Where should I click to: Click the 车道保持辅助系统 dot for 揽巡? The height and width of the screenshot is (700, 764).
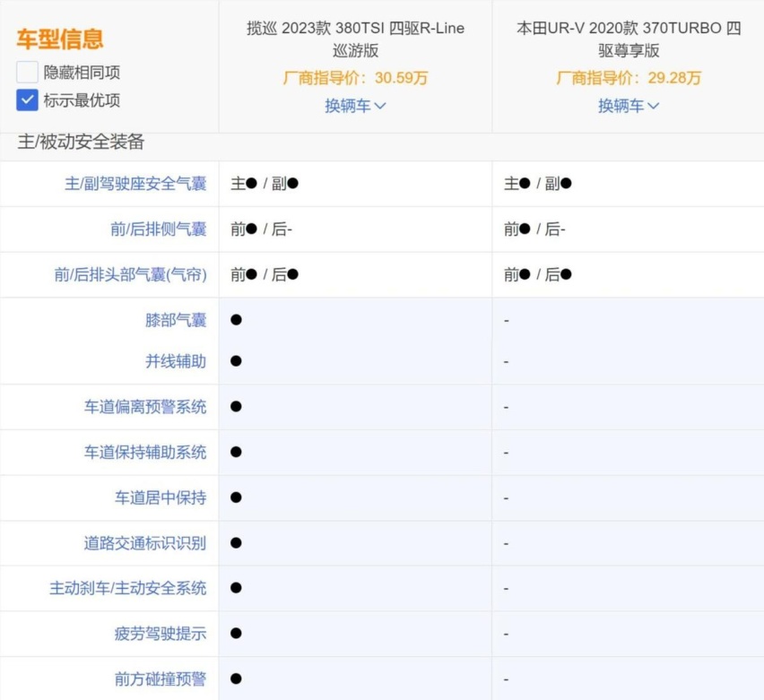(237, 452)
